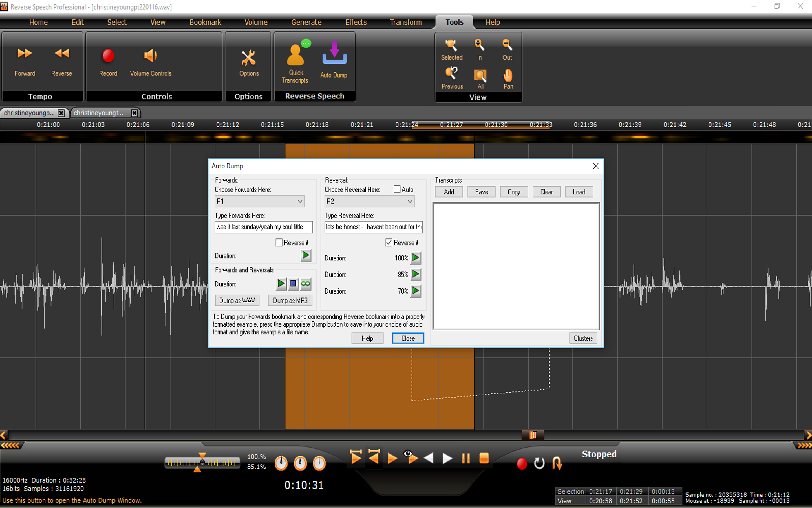The width and height of the screenshot is (812, 508).
Task: Click Dump as MP3
Action: pos(290,300)
